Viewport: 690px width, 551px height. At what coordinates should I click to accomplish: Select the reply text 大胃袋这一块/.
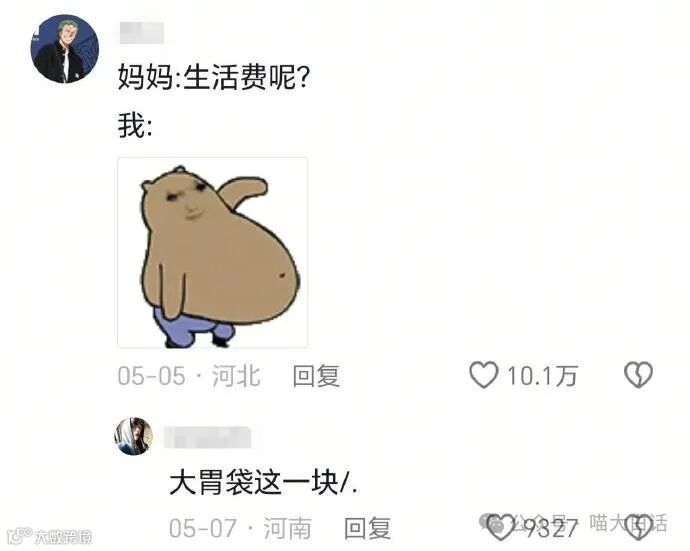264,483
